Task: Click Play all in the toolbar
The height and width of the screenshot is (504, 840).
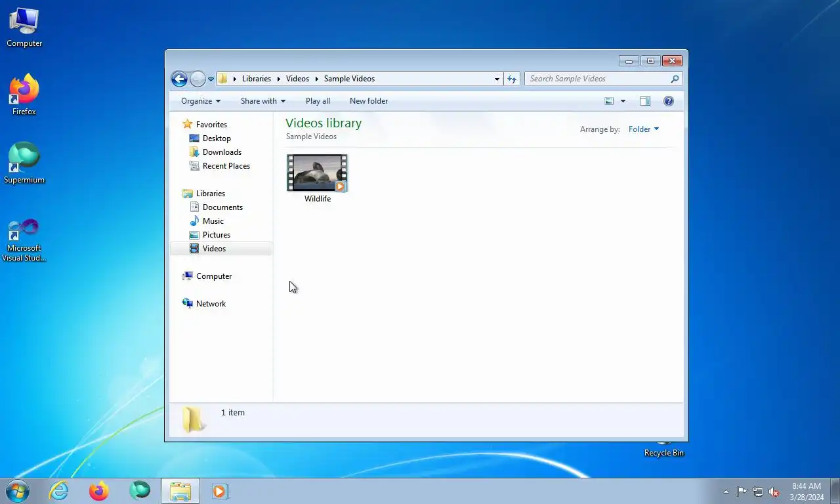Action: point(318,101)
